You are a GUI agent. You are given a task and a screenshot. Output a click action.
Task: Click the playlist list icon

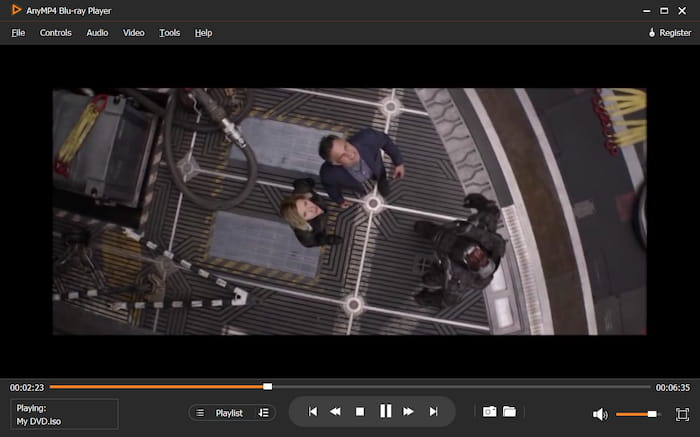200,413
